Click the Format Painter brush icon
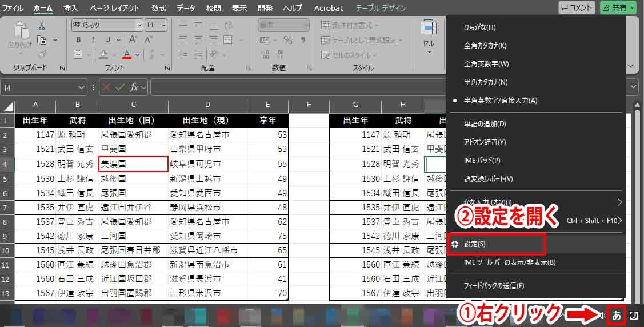Screen dimensions: 644x327 [42, 54]
